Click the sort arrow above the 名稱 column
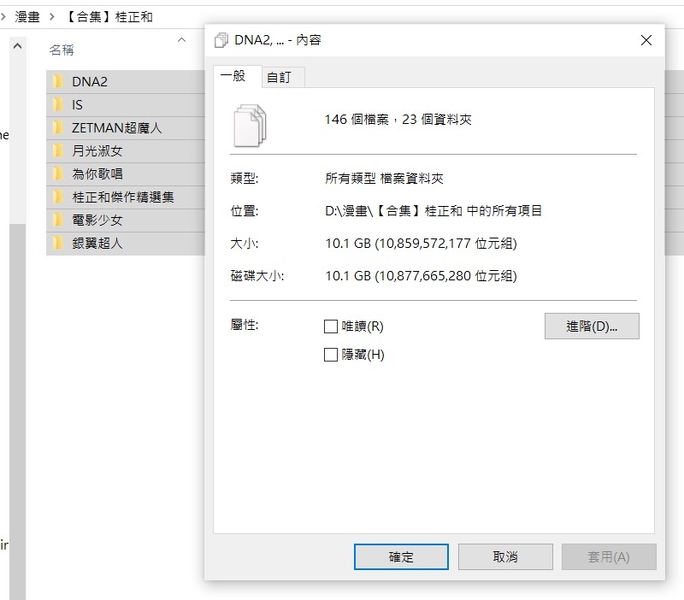This screenshot has height=600, width=684. (182, 40)
